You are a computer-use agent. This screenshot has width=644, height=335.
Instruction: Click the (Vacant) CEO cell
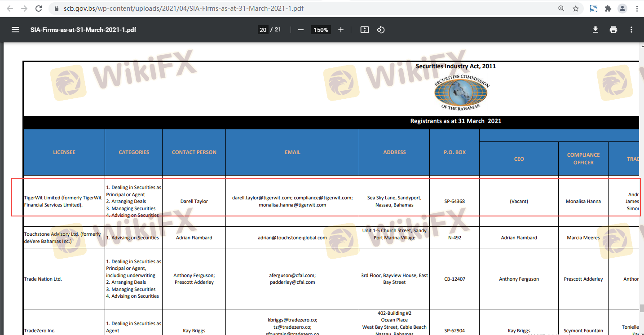[x=519, y=201]
